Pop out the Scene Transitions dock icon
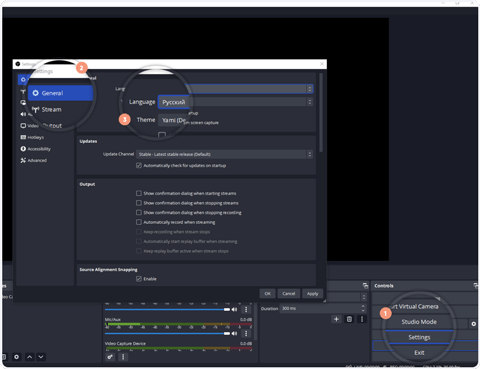 (x=365, y=286)
